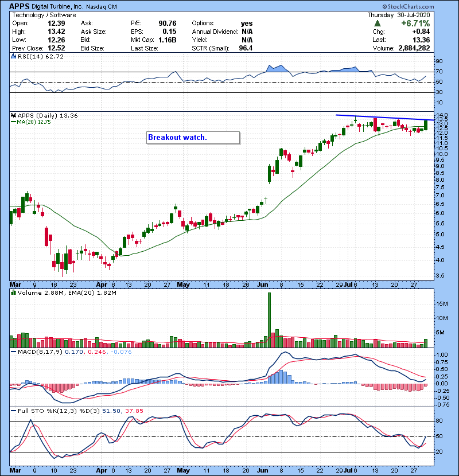Click the Full STO legend line marker
Screen dimensions: 459x476
tap(13, 411)
